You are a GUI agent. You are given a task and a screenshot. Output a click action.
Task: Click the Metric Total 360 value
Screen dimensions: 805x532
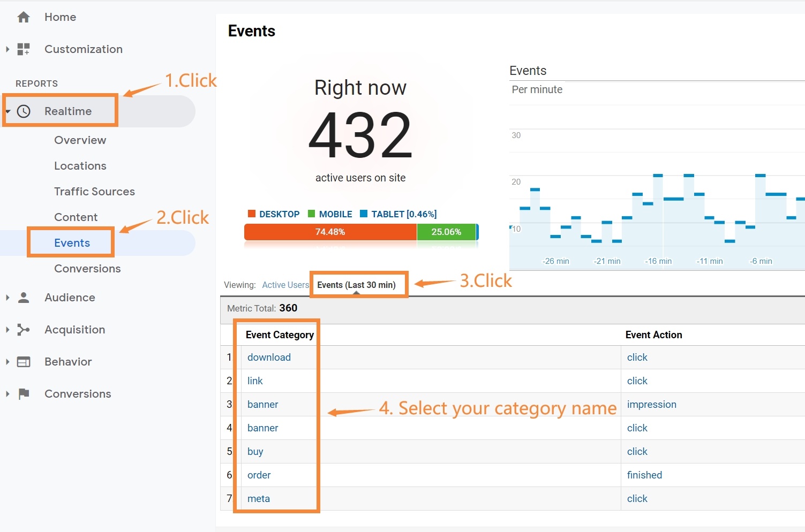[x=288, y=308]
